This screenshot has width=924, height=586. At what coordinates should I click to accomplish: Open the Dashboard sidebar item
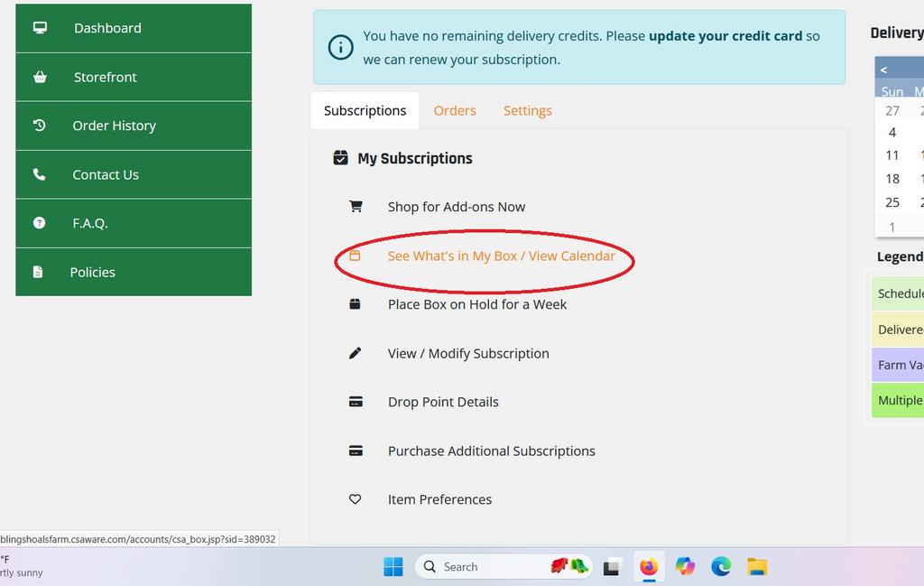134,28
